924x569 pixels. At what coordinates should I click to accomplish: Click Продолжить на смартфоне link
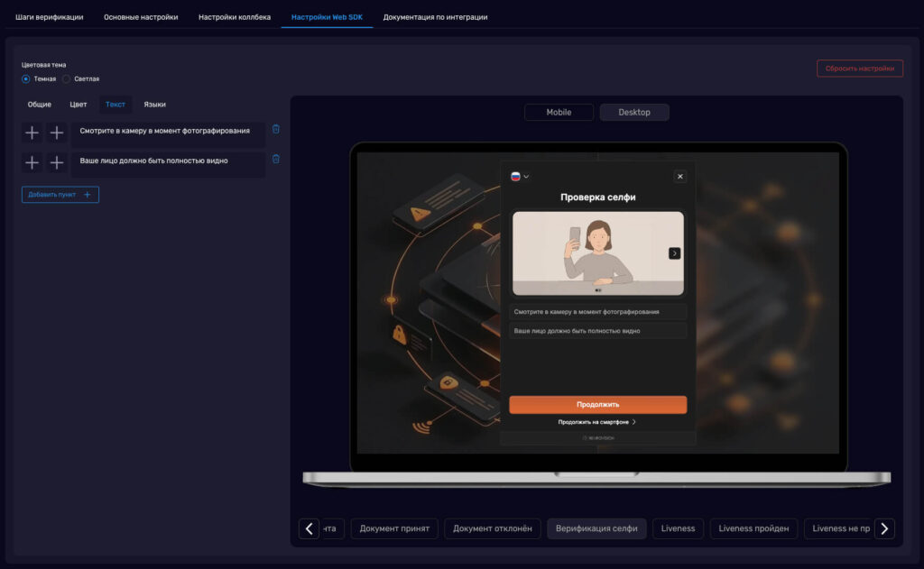(x=597, y=422)
